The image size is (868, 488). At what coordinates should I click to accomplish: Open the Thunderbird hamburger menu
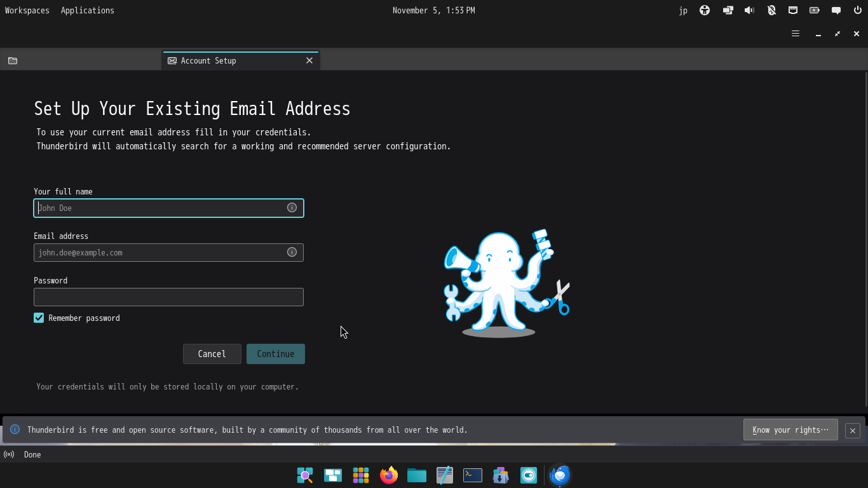pos(795,34)
